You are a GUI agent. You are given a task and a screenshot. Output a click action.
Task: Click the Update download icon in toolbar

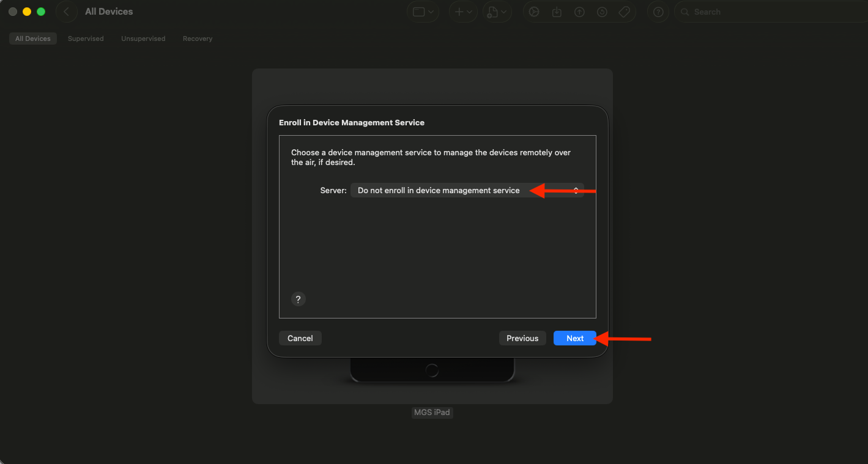557,12
